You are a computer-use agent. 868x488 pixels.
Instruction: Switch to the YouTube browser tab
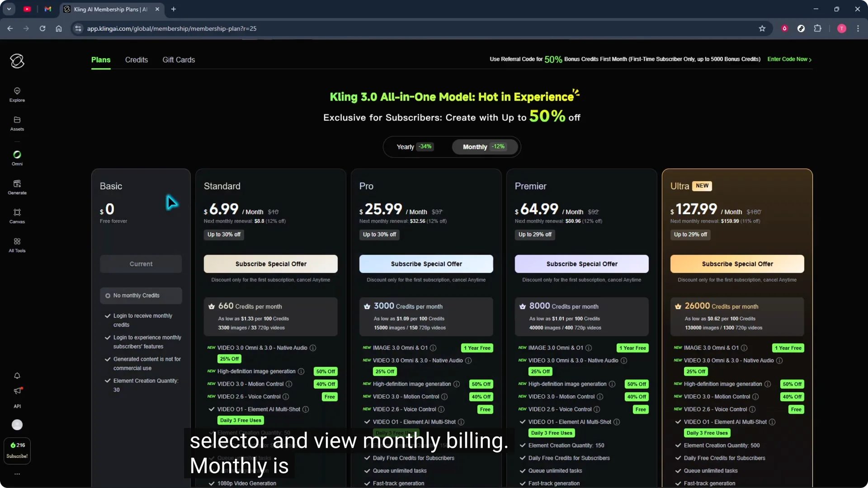point(27,9)
